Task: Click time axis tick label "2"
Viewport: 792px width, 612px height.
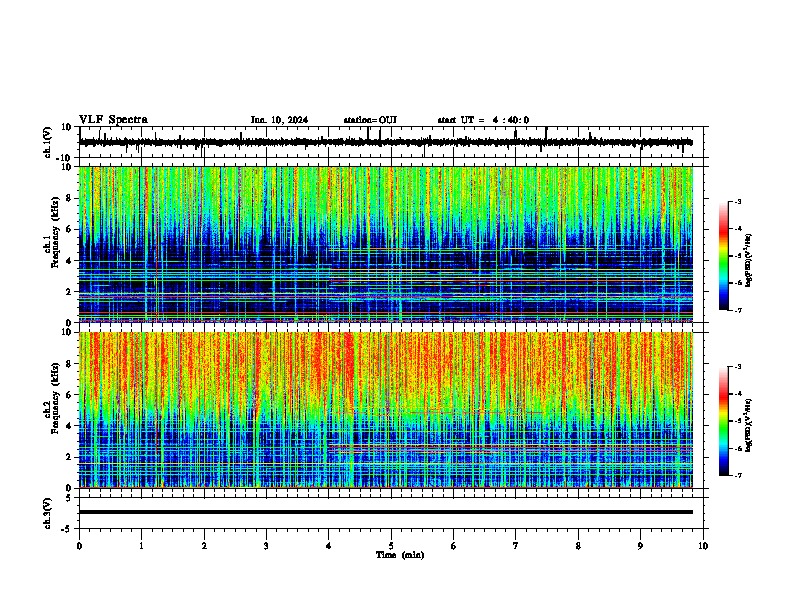Action: coord(204,546)
